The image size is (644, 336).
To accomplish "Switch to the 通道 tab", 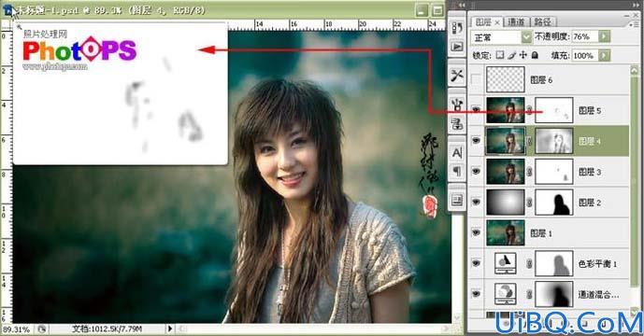I will (516, 21).
